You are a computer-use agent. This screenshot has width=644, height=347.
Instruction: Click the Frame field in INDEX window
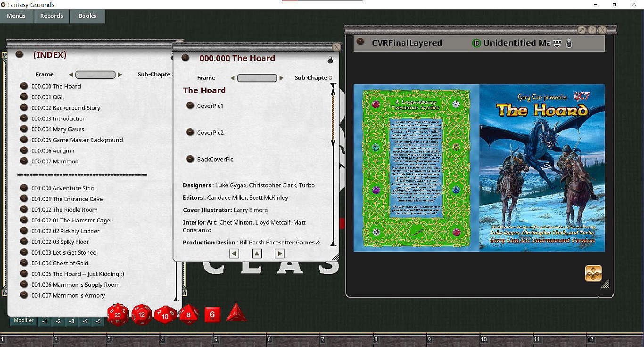pyautogui.click(x=95, y=74)
